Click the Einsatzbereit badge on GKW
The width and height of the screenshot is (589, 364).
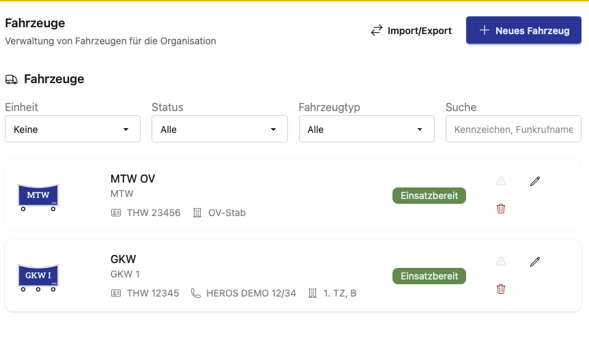coord(429,276)
